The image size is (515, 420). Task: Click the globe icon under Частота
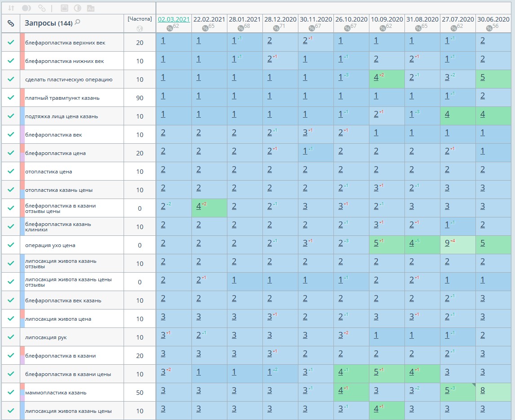pos(139,28)
